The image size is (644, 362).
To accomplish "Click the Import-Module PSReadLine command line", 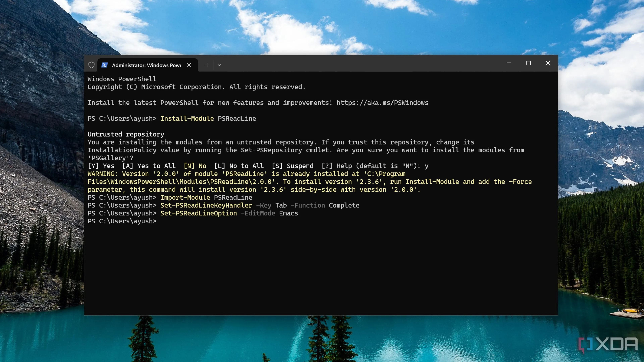I will (x=206, y=197).
